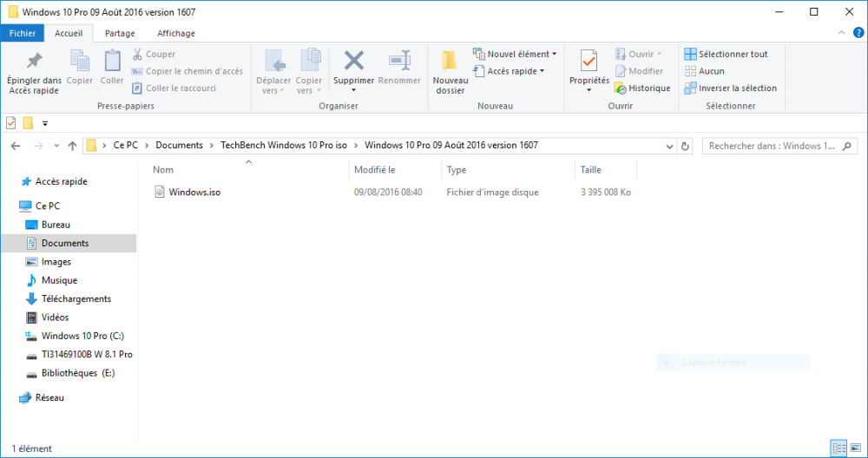Click Ce PC in the address bar
This screenshot has height=458, width=868.
pyautogui.click(x=126, y=146)
